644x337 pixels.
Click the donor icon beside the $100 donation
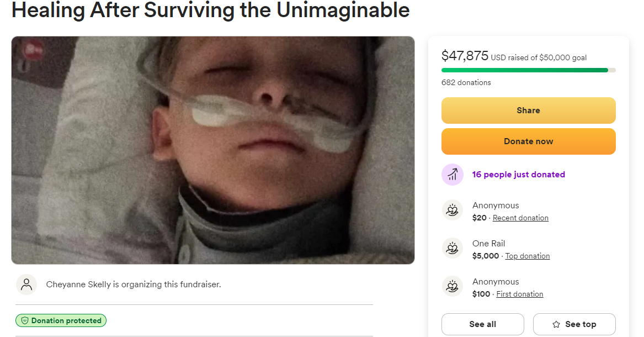tap(453, 287)
